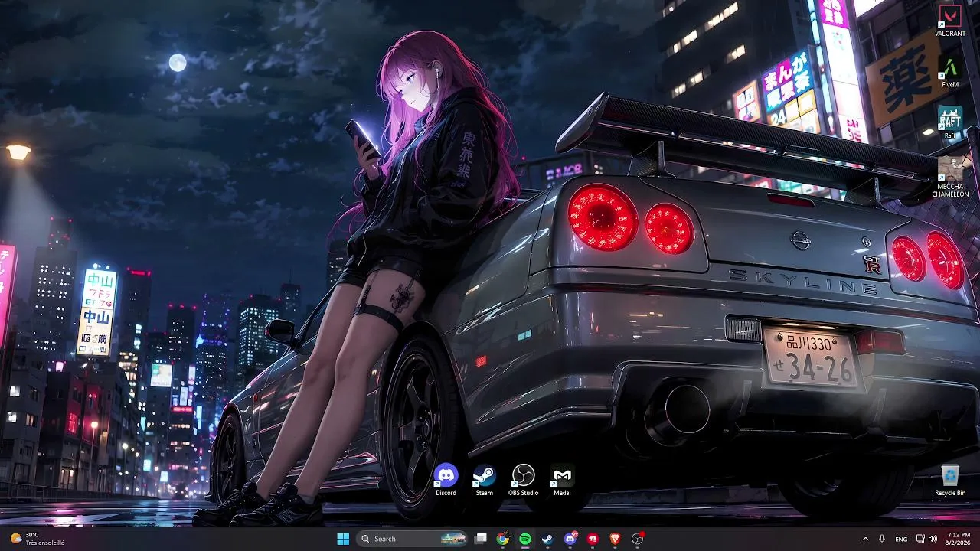
Task: Open the network status tray icon
Action: pos(920,539)
